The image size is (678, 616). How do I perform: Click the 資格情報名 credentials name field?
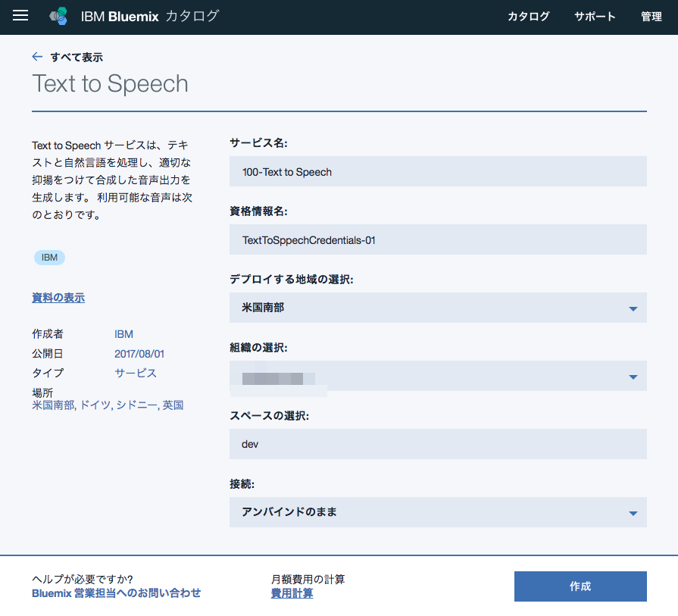point(438,239)
